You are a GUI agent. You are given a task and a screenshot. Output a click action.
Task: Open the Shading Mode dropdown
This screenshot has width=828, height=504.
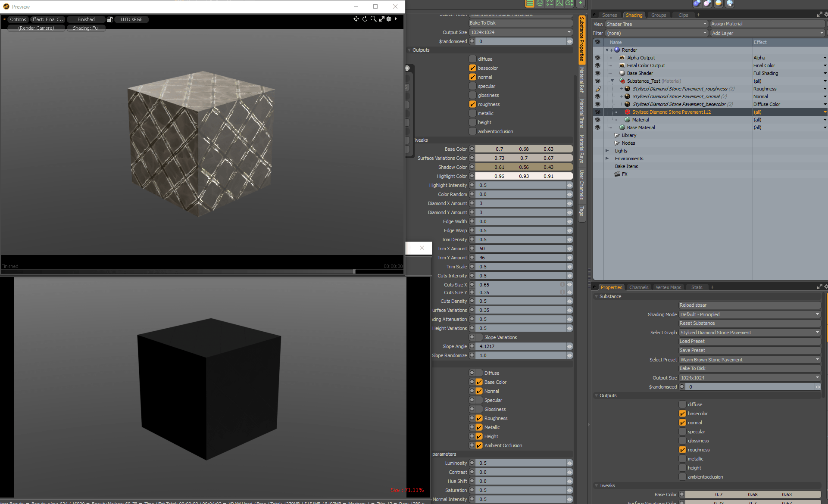750,314
